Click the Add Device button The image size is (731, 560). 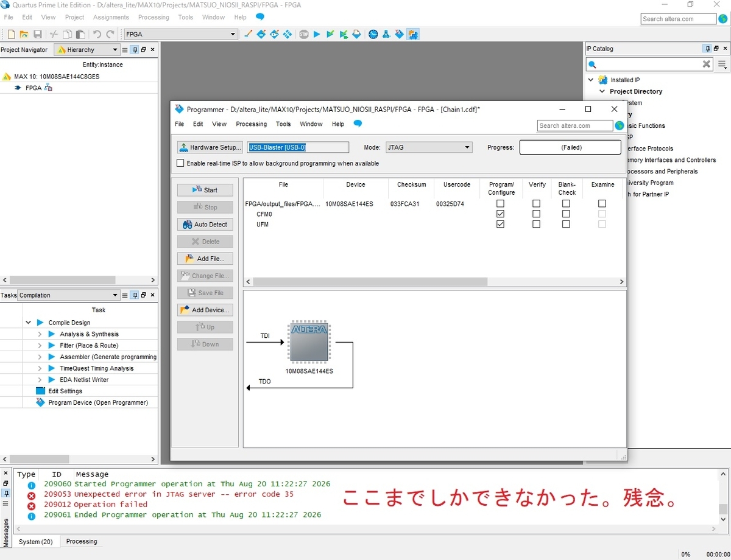coord(205,310)
